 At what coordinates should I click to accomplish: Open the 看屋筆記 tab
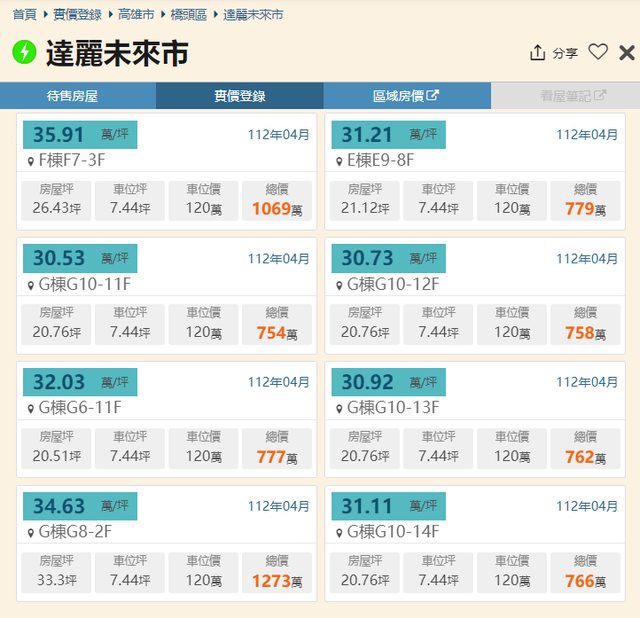(x=565, y=96)
